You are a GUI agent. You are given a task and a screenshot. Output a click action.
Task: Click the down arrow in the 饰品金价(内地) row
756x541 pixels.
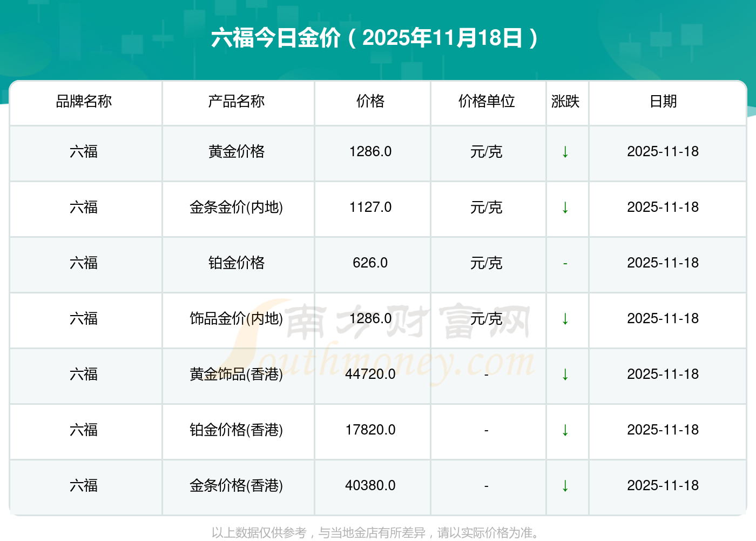click(x=565, y=319)
